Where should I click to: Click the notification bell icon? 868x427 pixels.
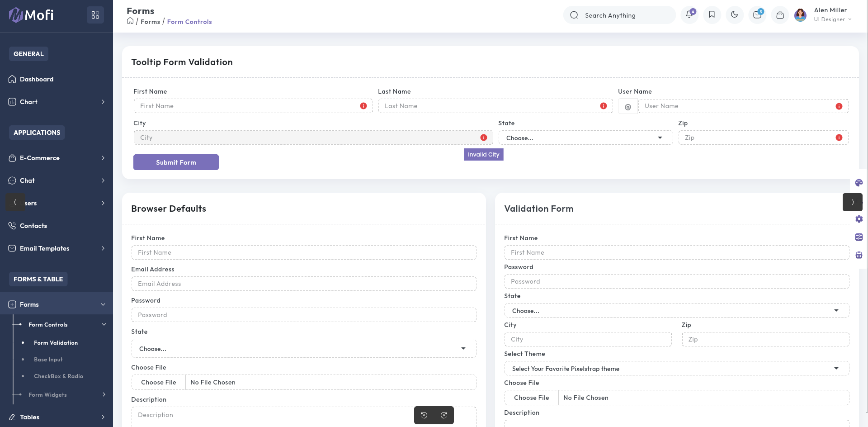tap(689, 15)
